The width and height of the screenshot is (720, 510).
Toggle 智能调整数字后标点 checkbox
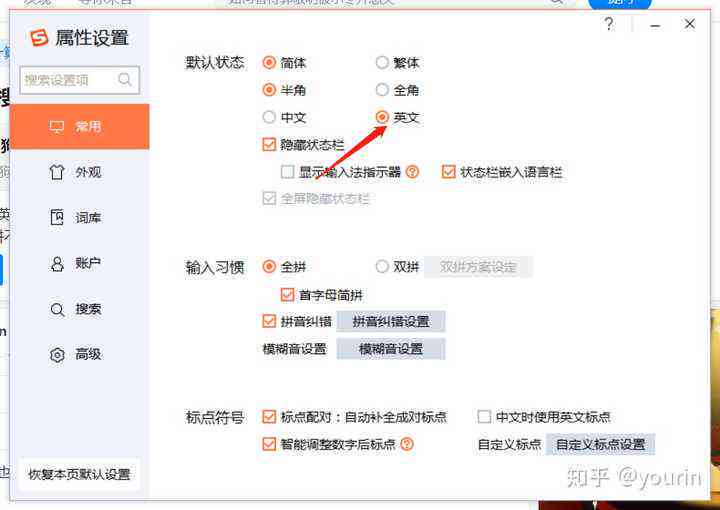269,444
